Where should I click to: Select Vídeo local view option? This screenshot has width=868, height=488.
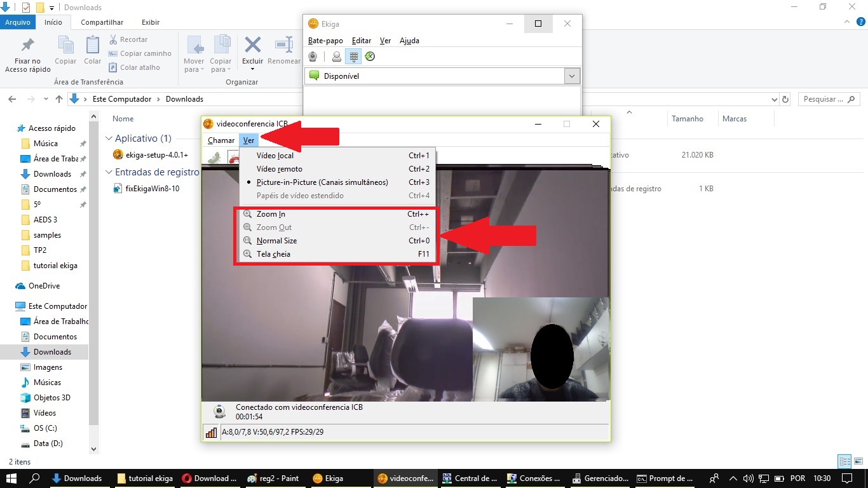[275, 156]
